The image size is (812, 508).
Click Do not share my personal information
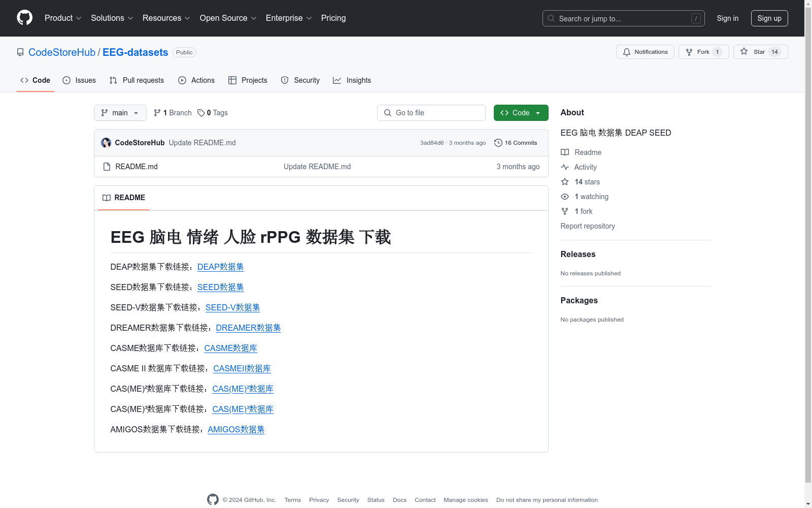point(547,500)
